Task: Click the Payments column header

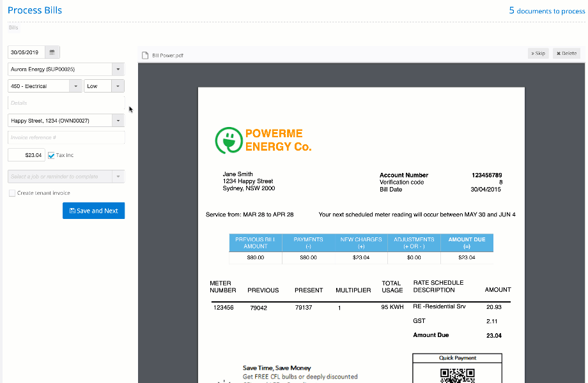Action: [308, 243]
